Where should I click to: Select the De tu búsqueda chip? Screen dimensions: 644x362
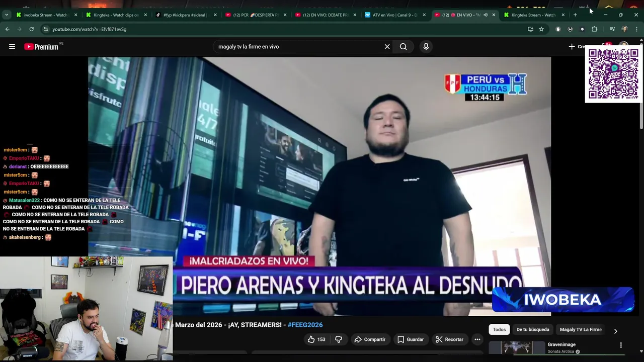(x=532, y=329)
